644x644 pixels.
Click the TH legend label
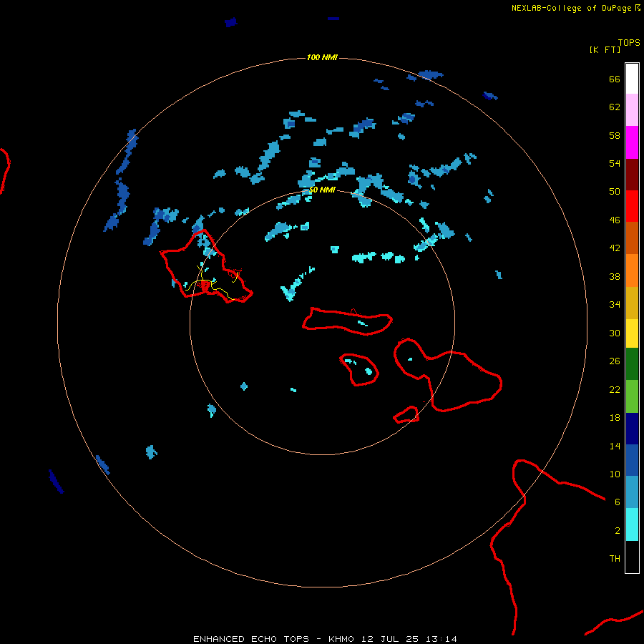[615, 559]
